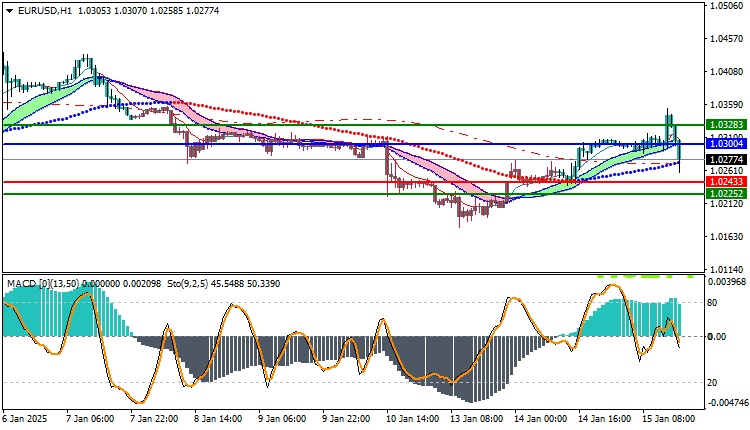Select the 1.04080 price axis value
Screen dimensions: 750x430
click(x=727, y=72)
